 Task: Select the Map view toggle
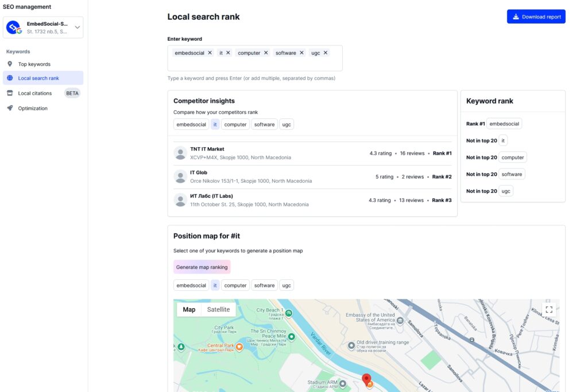[x=189, y=309]
